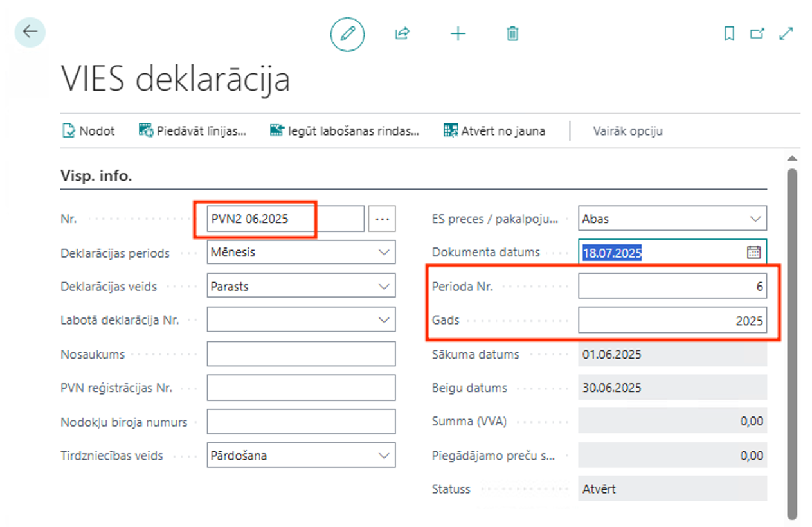This screenshot has width=812, height=527.
Task: Expand the Deklarācijas periods dropdown
Action: point(384,253)
